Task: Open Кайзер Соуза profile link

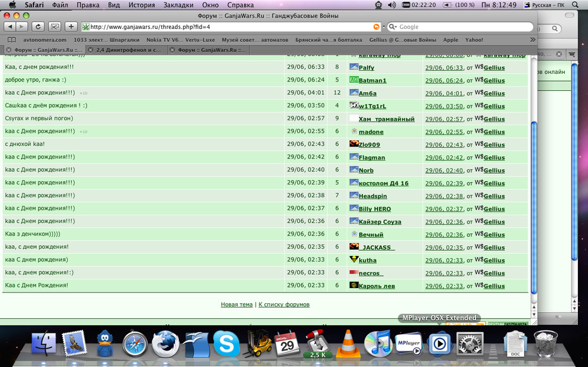Action: (x=380, y=222)
